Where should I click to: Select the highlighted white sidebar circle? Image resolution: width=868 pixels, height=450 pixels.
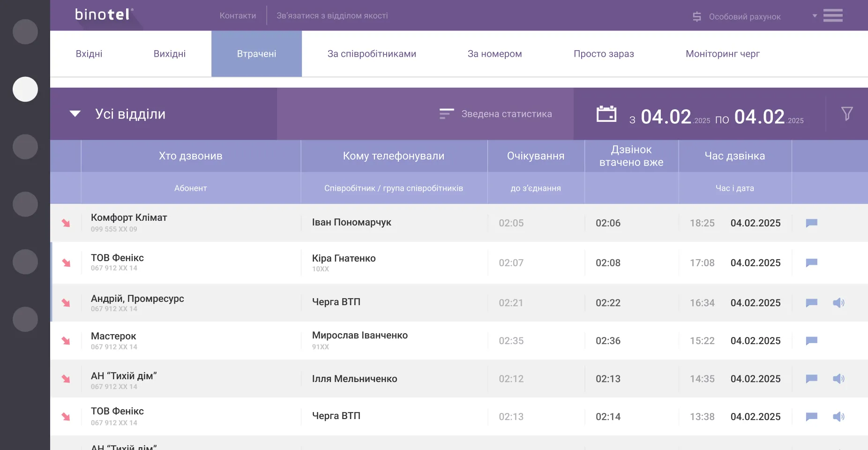[25, 89]
